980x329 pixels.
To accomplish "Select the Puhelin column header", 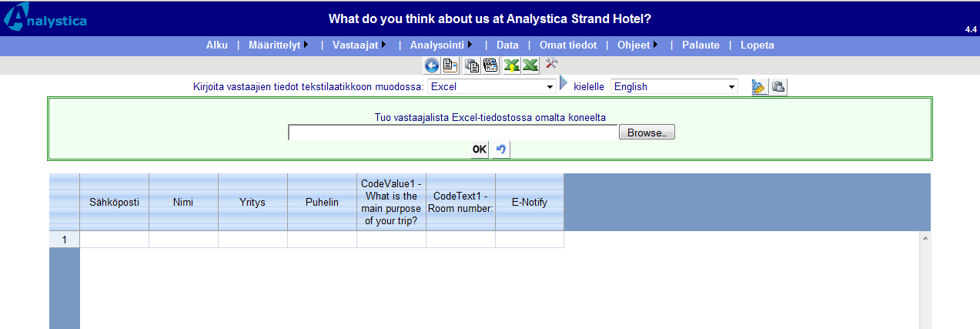I will (x=322, y=202).
